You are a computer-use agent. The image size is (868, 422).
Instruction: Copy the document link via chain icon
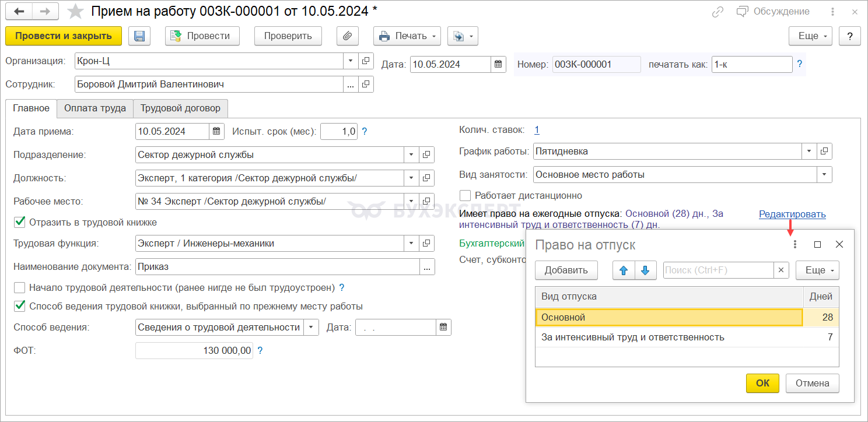coord(718,12)
